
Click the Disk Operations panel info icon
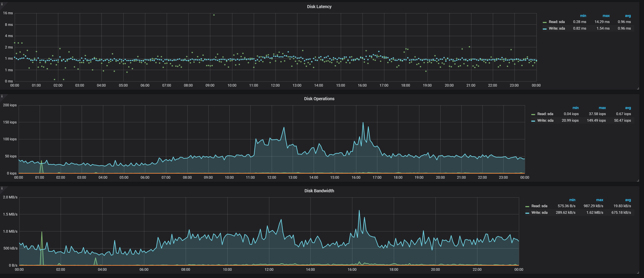coord(2,96)
